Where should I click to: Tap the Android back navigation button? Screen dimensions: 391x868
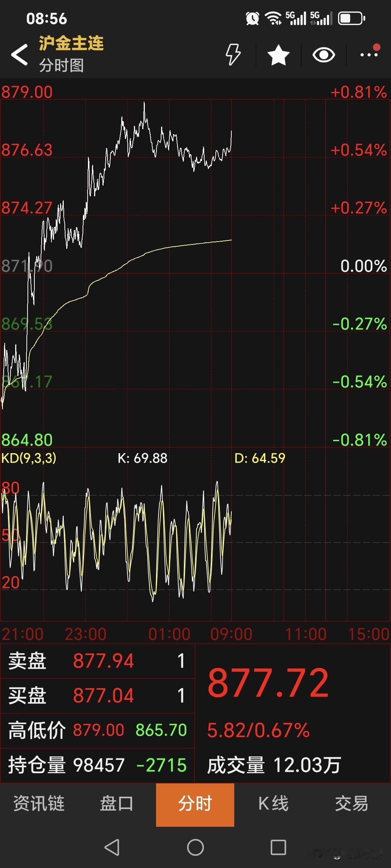click(x=112, y=847)
